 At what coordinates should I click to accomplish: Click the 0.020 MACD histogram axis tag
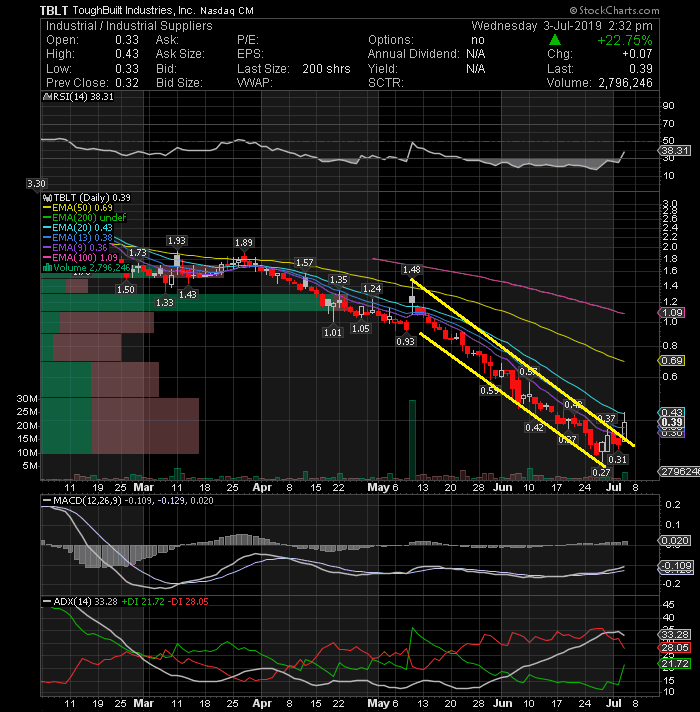pyautogui.click(x=675, y=541)
